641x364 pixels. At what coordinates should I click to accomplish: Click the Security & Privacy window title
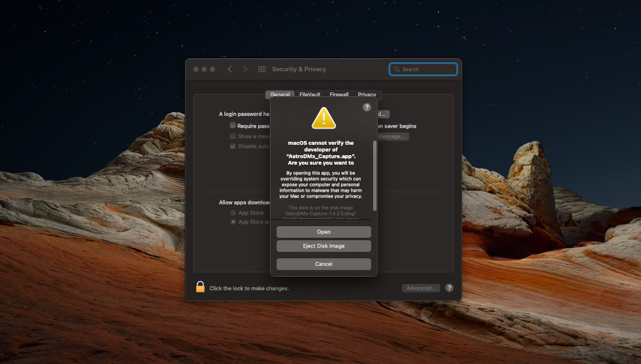pos(299,69)
